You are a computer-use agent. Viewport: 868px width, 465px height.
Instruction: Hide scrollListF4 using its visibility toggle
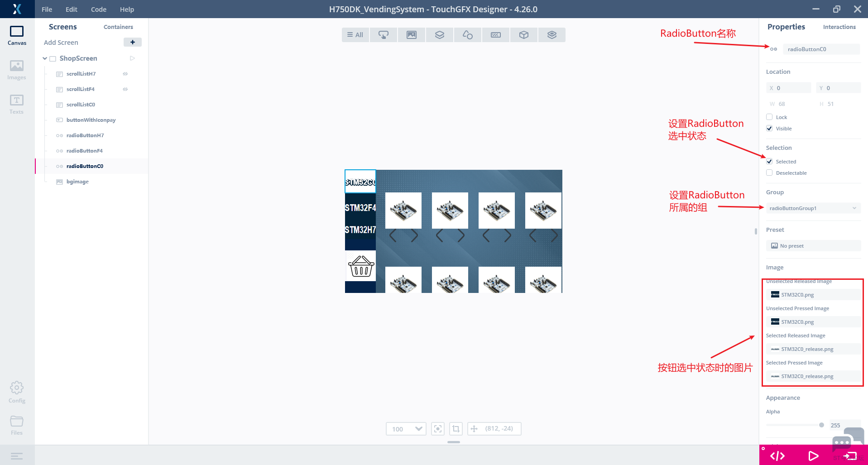coord(125,89)
